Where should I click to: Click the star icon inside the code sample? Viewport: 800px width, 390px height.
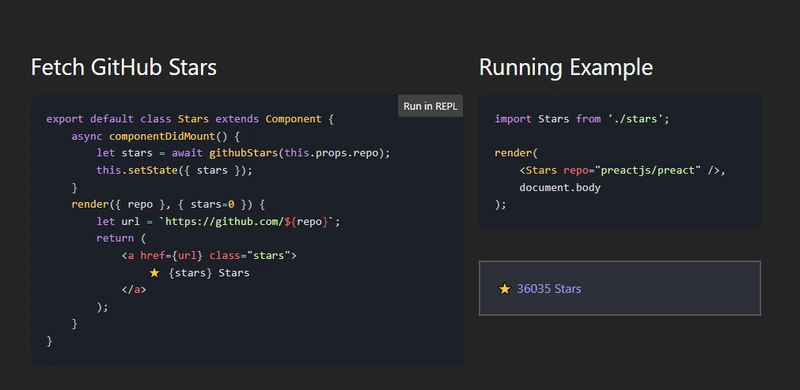tap(154, 273)
